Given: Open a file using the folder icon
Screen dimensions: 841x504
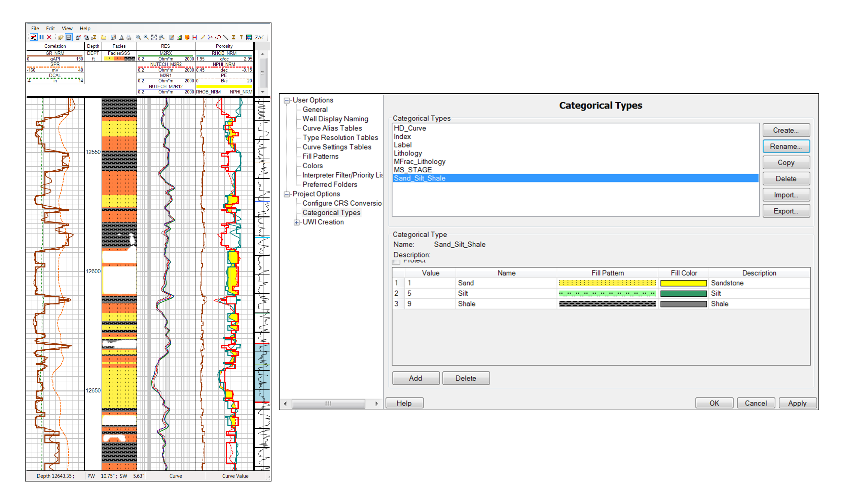Looking at the screenshot, I should click(103, 37).
